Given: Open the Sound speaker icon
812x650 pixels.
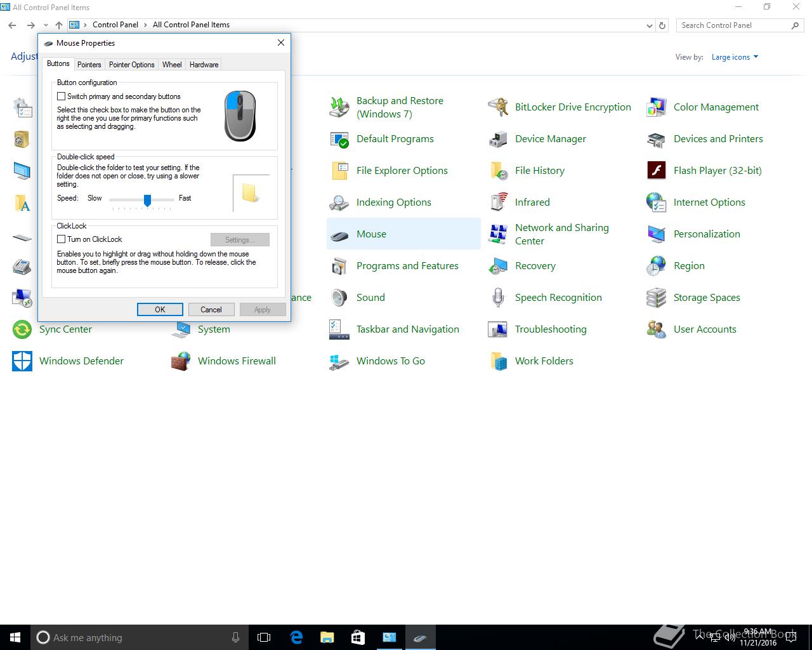Looking at the screenshot, I should coord(339,298).
